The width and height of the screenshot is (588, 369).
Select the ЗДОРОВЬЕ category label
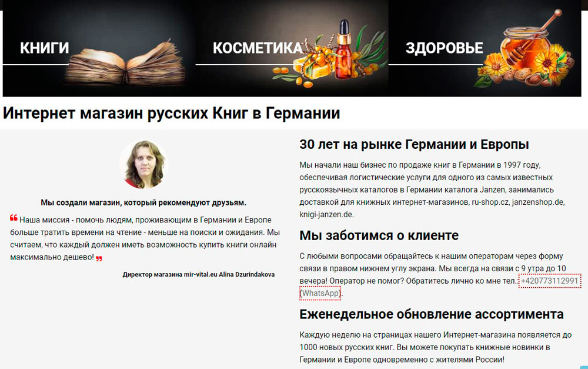point(444,48)
